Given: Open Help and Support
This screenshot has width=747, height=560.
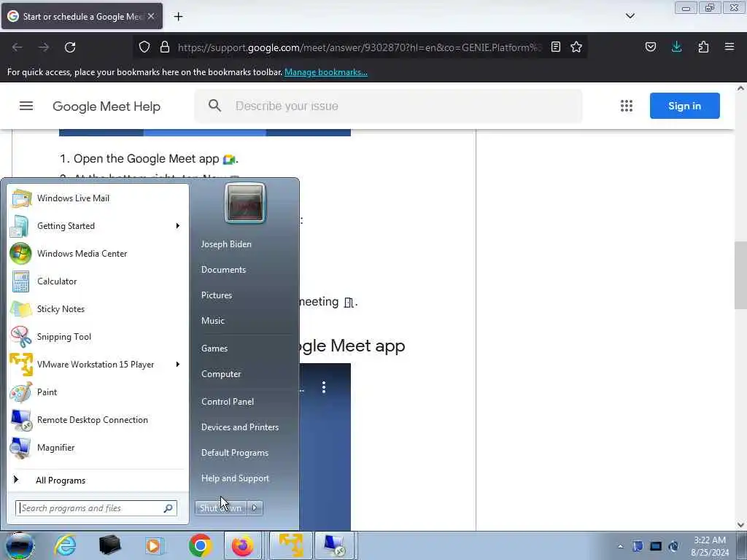Looking at the screenshot, I should pos(235,478).
